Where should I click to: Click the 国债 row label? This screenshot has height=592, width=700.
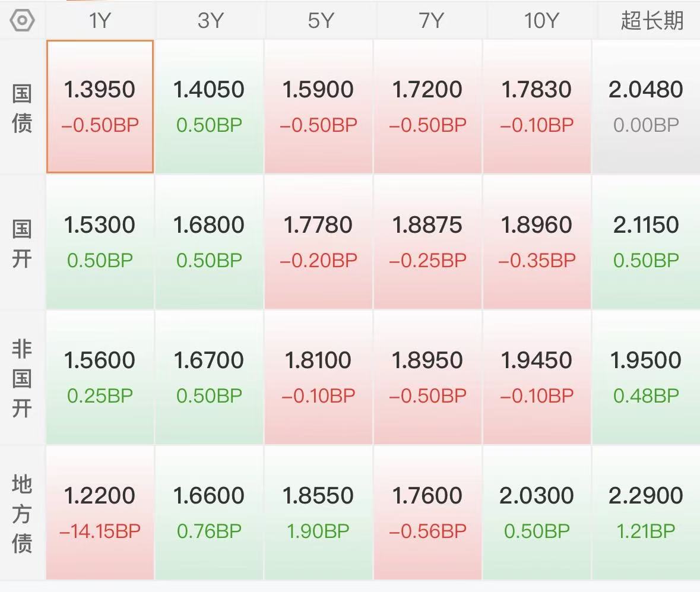click(x=23, y=107)
